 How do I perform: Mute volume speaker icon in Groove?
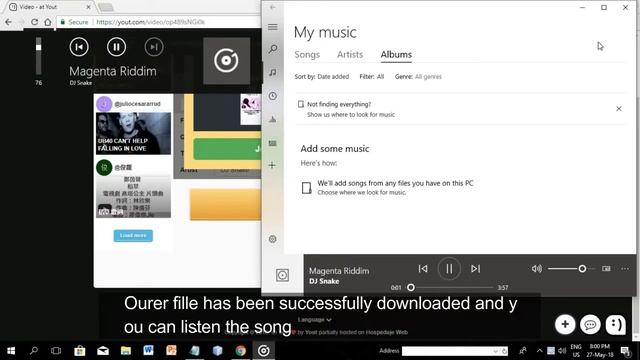point(537,269)
